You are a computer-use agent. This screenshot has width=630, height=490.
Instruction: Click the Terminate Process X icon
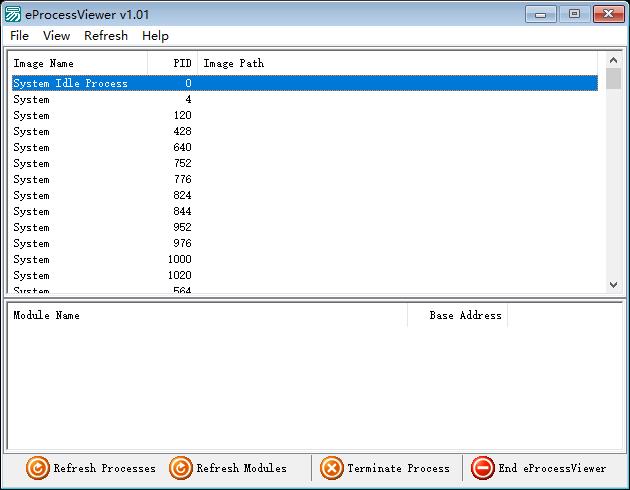coord(331,468)
